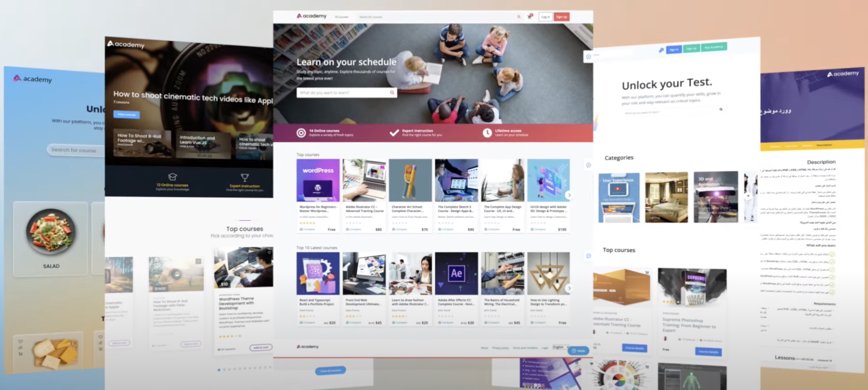Click the Expert instruction checkmark icon
This screenshot has height=390, width=868.
(394, 133)
